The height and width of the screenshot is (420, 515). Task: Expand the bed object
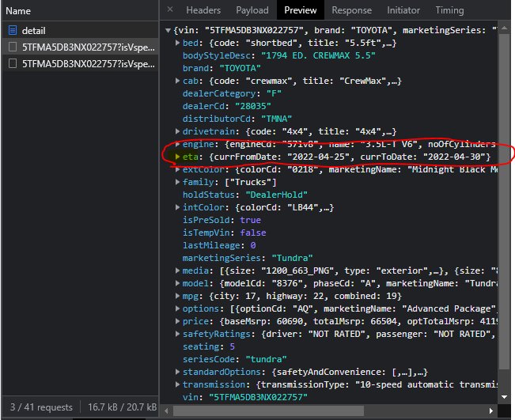tap(177, 43)
